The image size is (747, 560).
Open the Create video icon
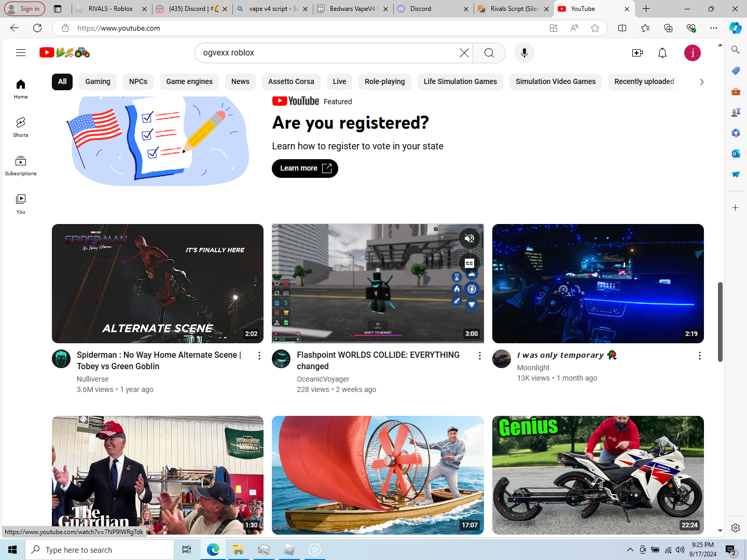[x=638, y=53]
